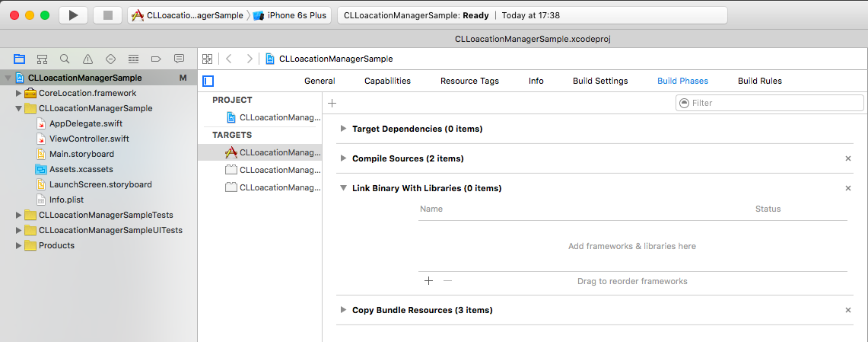Add a framework with the plus button
Viewport: 868px width, 342px height.
coord(428,281)
